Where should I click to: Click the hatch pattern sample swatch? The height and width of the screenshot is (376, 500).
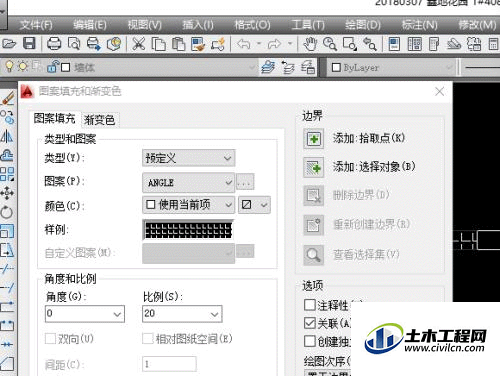189,230
